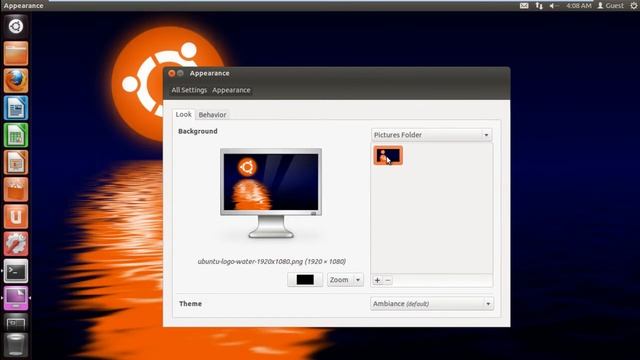Open the 4:08 AM clock menu

(578, 5)
